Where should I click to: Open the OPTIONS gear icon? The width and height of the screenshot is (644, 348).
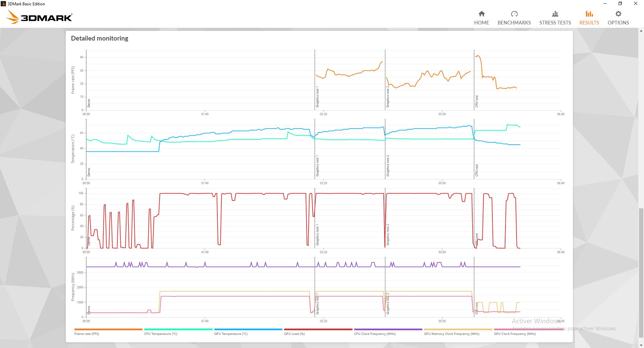tap(618, 14)
